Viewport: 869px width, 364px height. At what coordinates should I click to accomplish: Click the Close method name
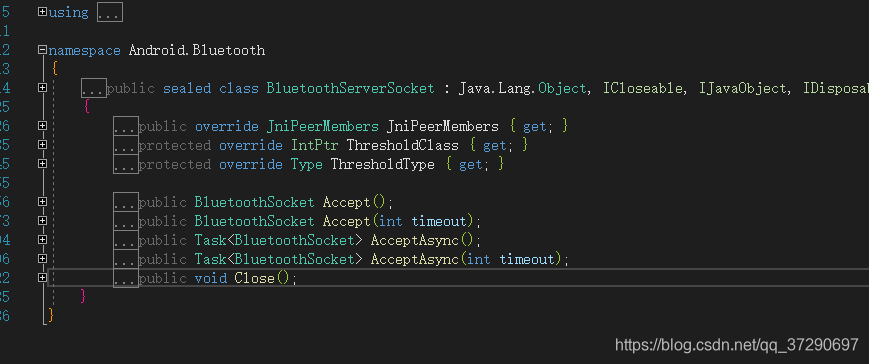(x=254, y=278)
